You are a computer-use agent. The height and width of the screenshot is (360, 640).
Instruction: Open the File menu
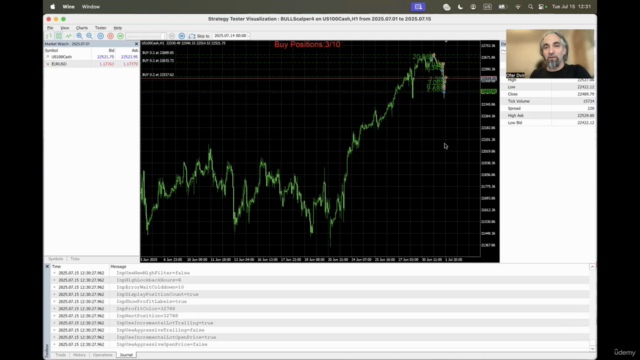50,28
